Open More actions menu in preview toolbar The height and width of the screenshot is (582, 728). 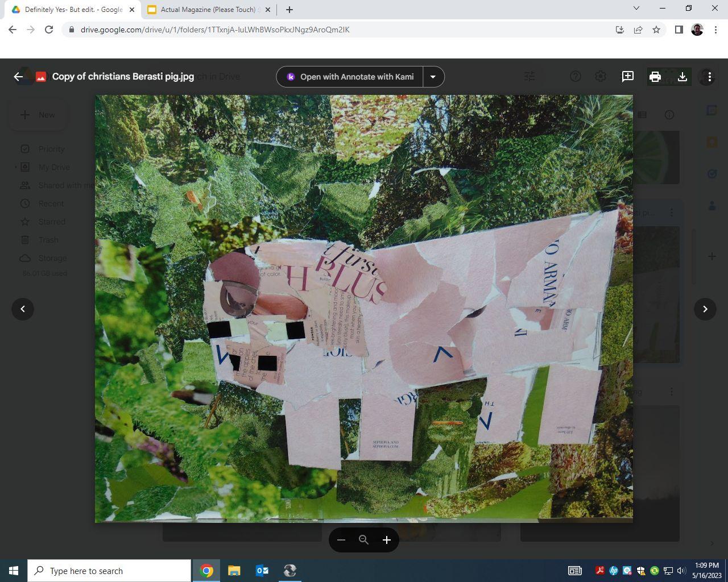click(x=709, y=77)
